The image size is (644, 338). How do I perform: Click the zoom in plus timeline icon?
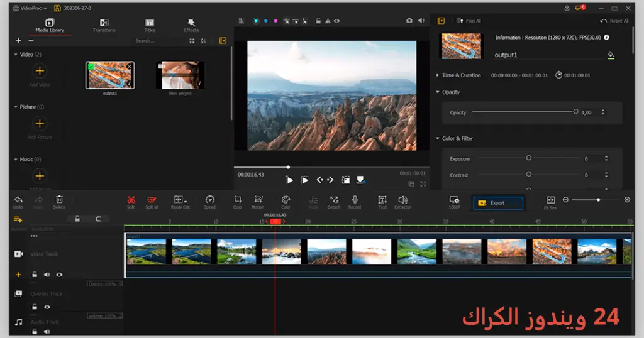click(x=627, y=200)
